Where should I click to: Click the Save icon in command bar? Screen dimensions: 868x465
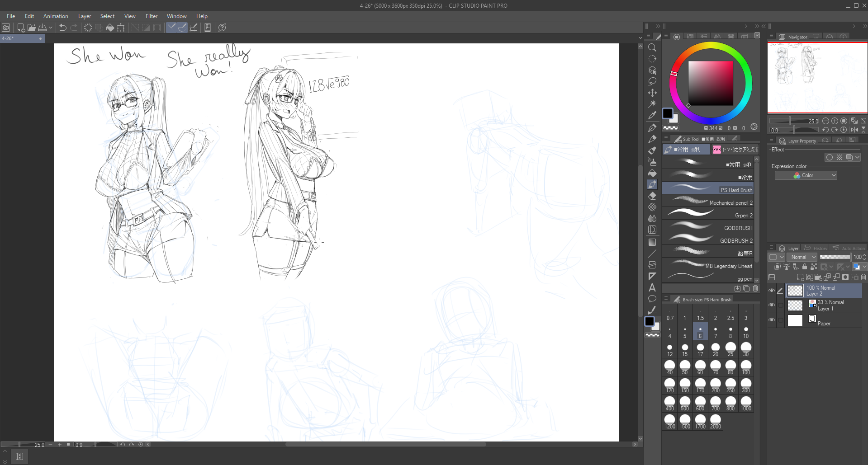tap(43, 28)
